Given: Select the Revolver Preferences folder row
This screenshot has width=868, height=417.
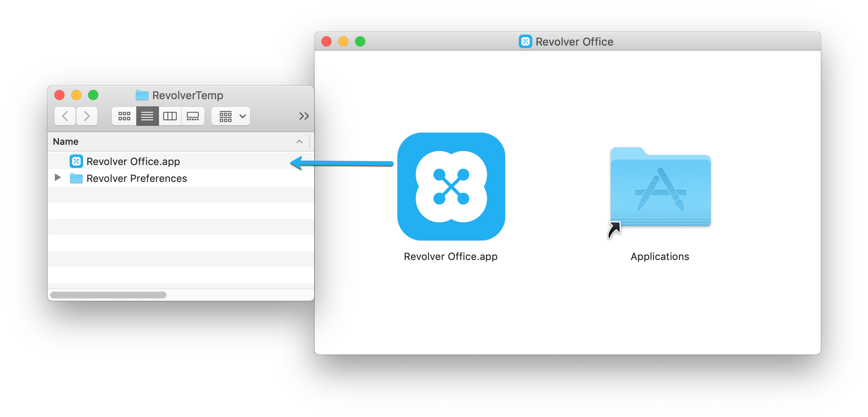Looking at the screenshot, I should 181,179.
